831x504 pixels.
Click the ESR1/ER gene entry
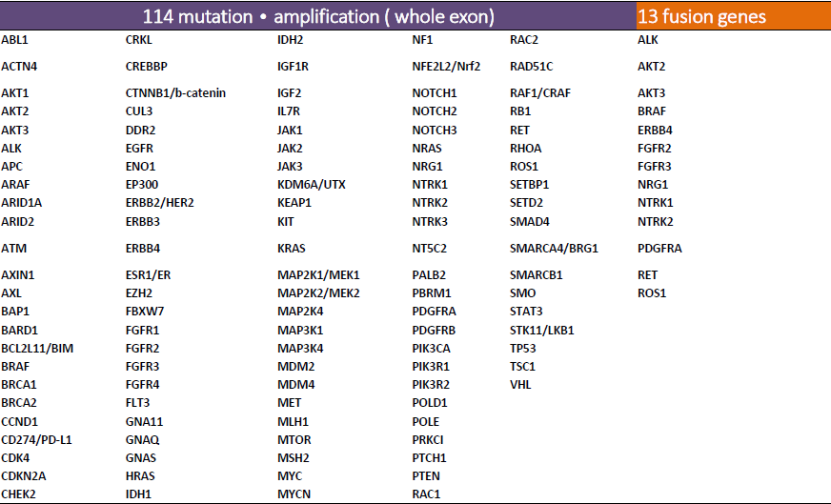[148, 275]
